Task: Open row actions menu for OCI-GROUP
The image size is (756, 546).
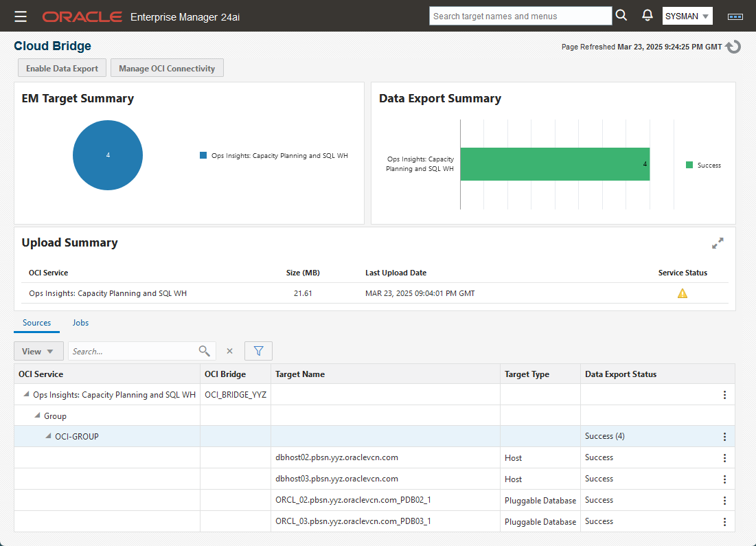Action: tap(724, 437)
